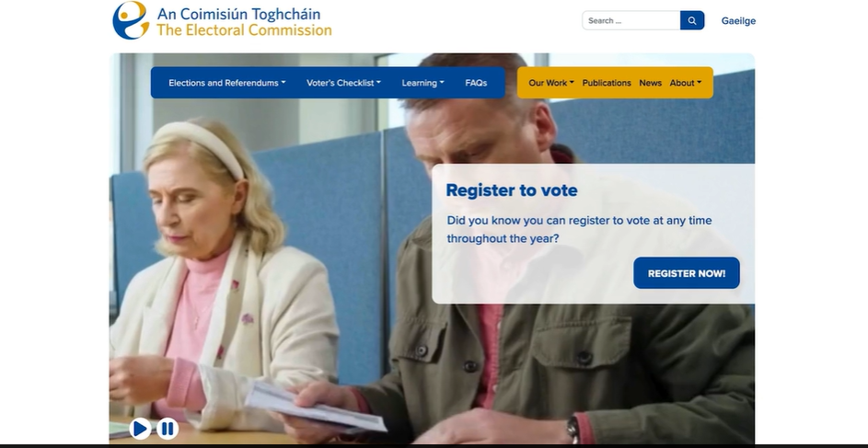Focus the Search input field
The image size is (868, 448).
pyautogui.click(x=631, y=20)
